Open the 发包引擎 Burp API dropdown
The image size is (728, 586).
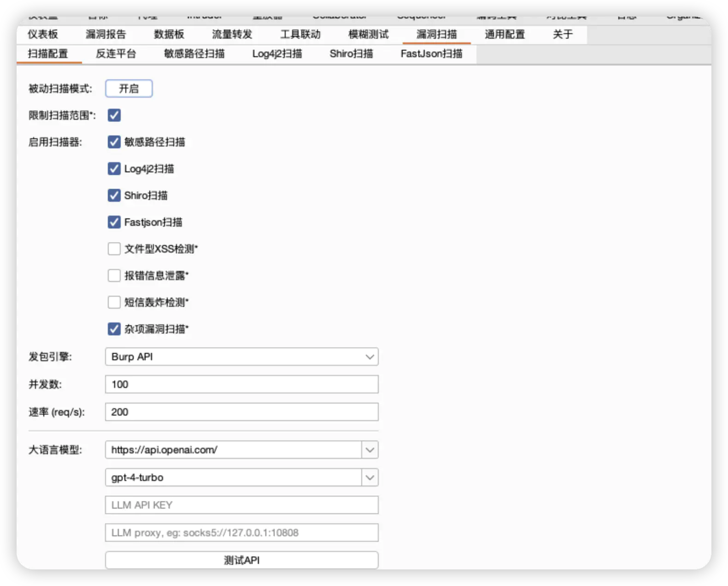241,357
